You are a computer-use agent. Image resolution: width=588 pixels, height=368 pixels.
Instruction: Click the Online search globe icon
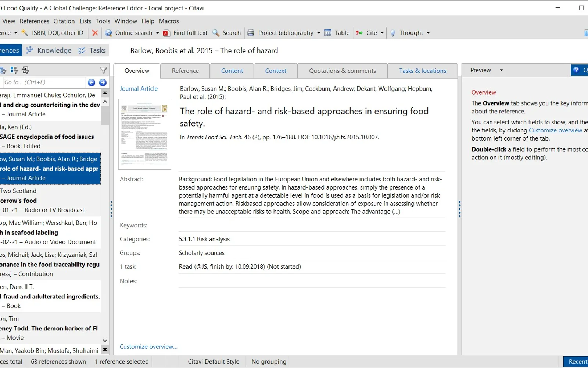(108, 33)
